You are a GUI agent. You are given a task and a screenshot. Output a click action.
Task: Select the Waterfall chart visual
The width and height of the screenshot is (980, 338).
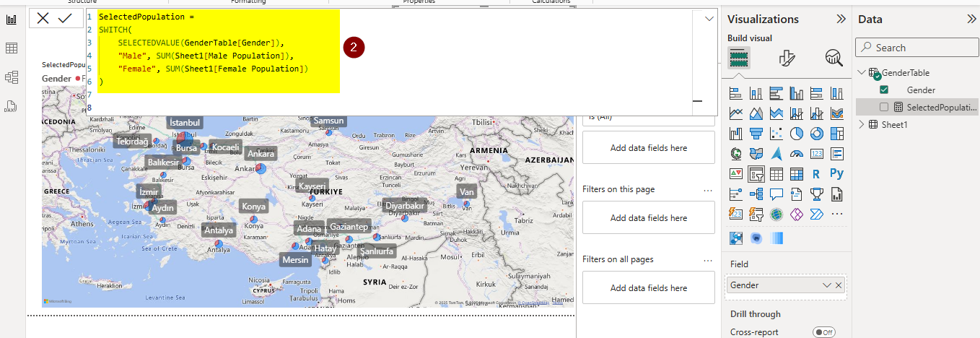click(x=736, y=134)
